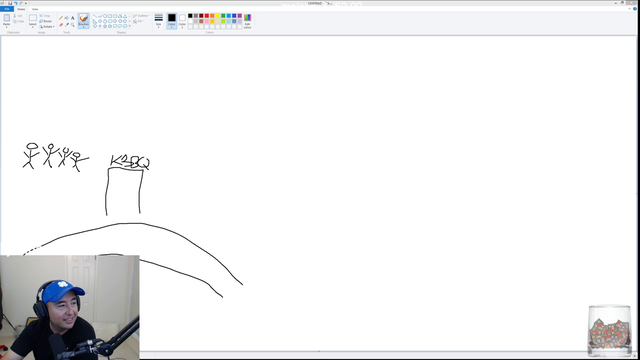Pick the dark red color swatch
Viewport: 640px width, 360px height.
tap(201, 16)
